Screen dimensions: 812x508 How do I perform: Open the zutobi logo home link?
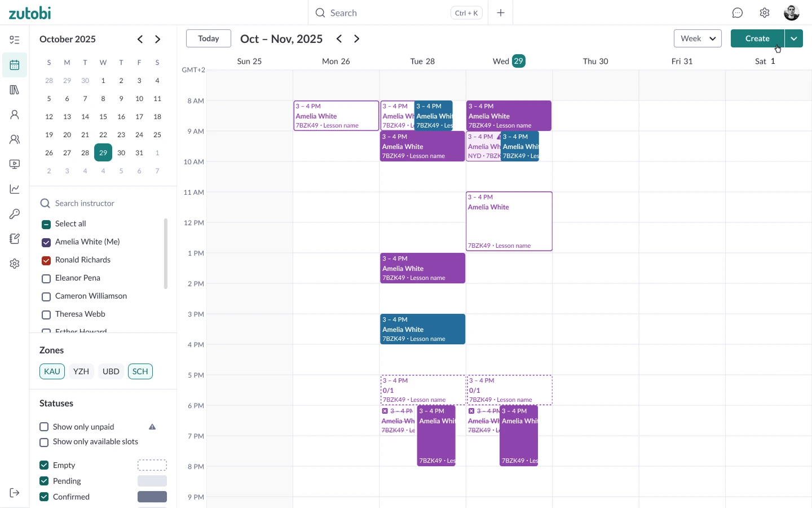click(x=30, y=12)
